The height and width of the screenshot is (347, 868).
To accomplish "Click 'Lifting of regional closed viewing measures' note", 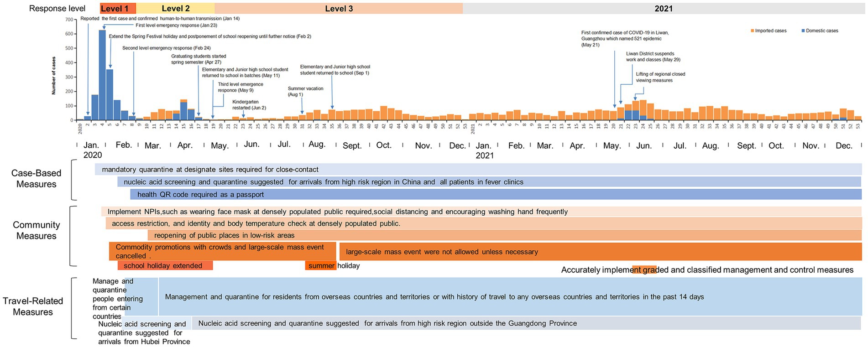I will click(660, 77).
